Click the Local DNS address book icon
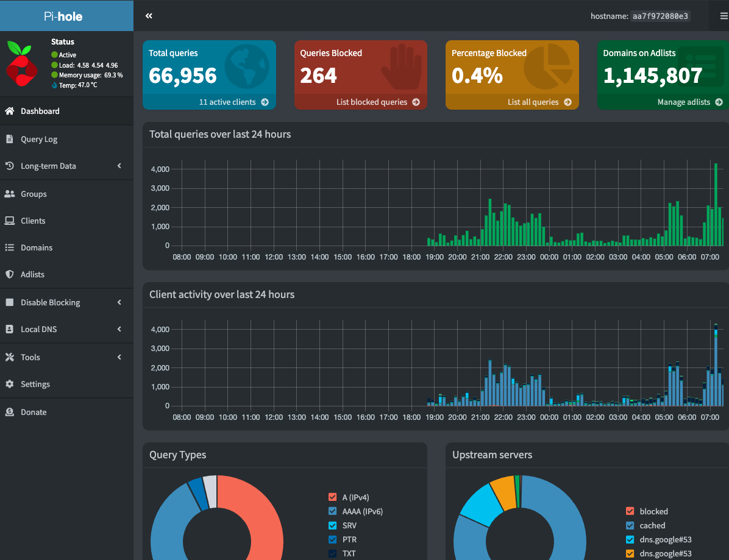The width and height of the screenshot is (729, 560). pos(9,329)
